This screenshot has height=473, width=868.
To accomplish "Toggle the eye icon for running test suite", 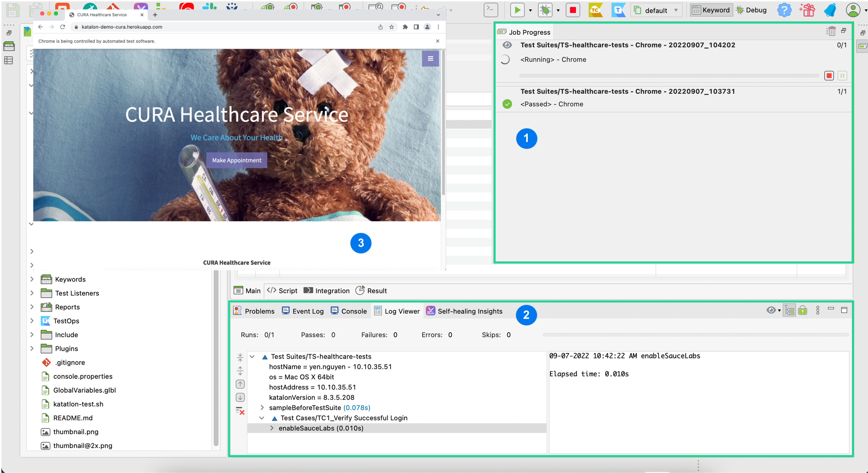I will [507, 45].
